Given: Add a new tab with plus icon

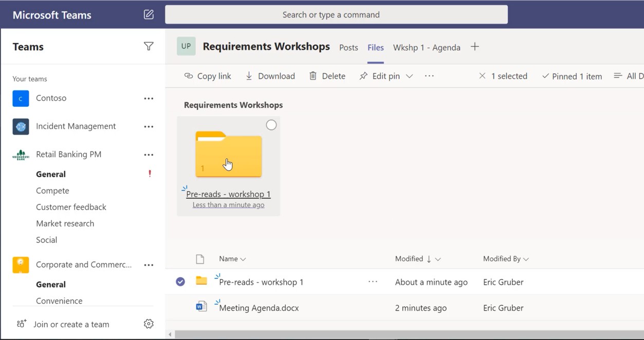Looking at the screenshot, I should 475,47.
